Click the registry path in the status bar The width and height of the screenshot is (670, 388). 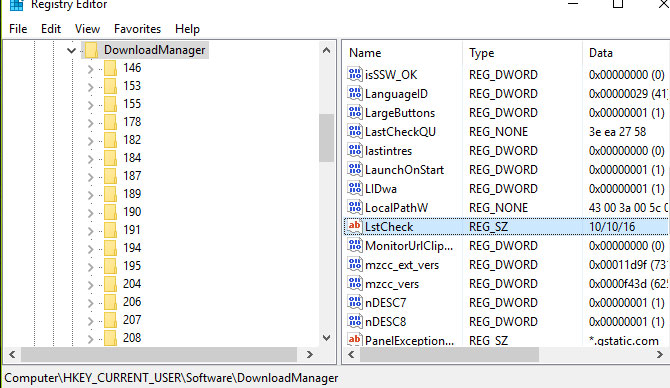point(171,378)
